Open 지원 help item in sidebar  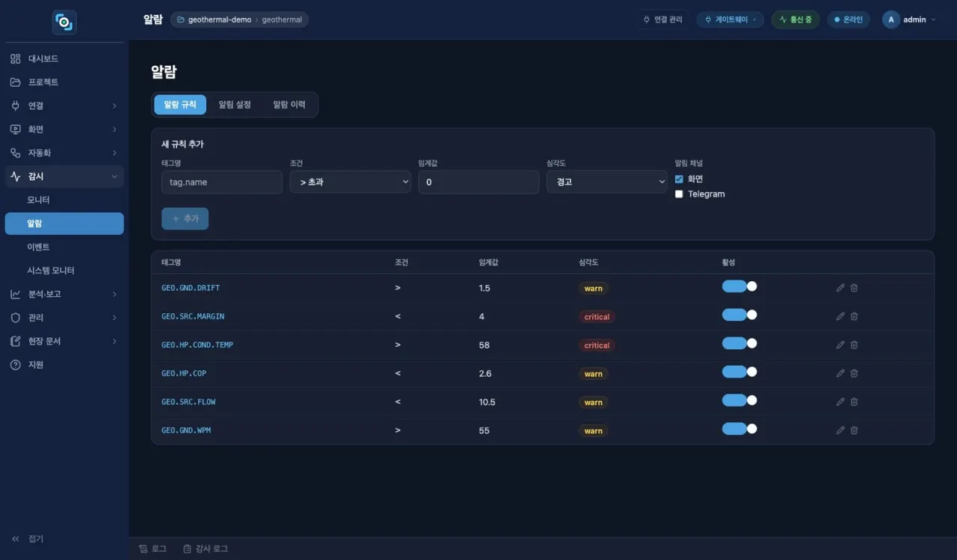point(64,365)
